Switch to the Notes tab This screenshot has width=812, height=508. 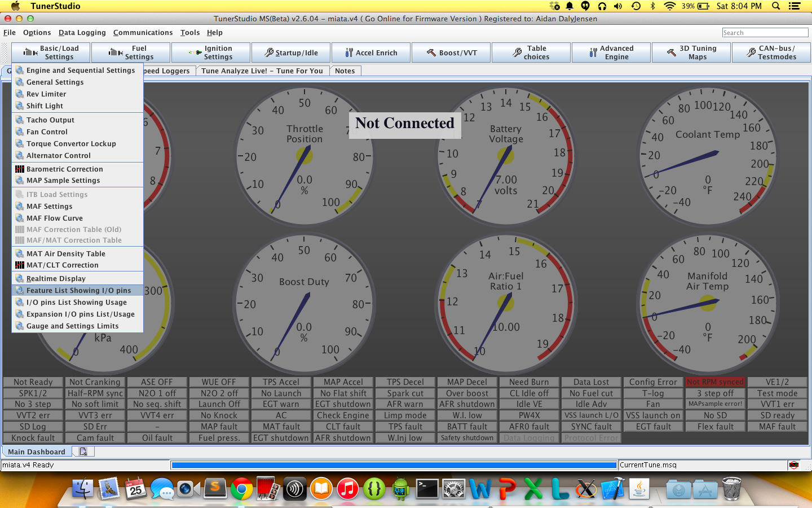[x=345, y=71]
